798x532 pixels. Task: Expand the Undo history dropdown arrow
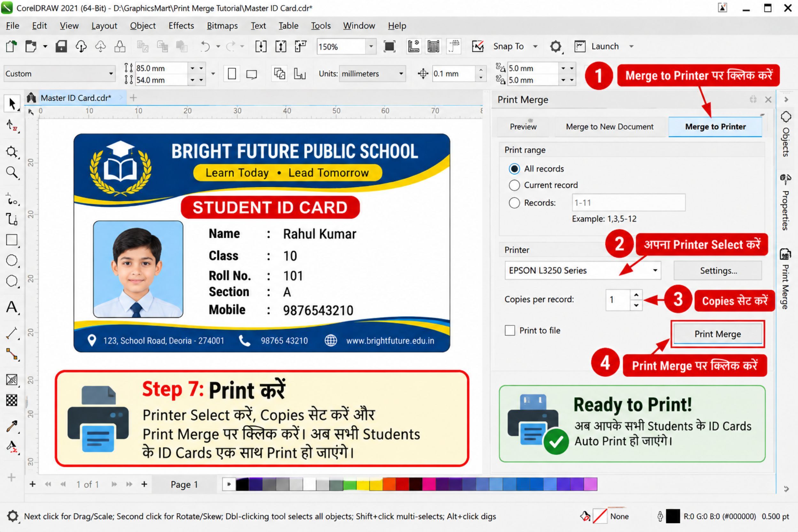(218, 46)
